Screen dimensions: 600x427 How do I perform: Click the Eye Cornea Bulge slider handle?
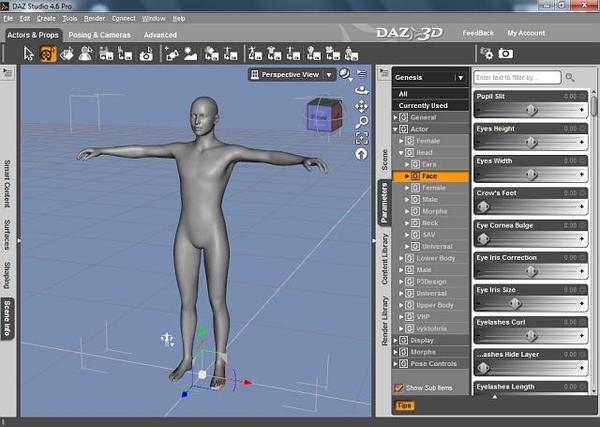(483, 239)
